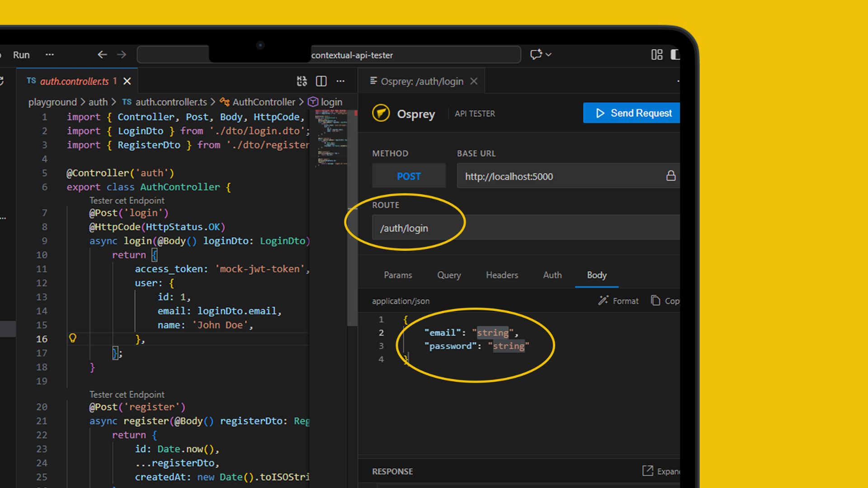This screenshot has height=488, width=868.
Task: Click the source control sync icon near the search bar
Action: click(535, 54)
